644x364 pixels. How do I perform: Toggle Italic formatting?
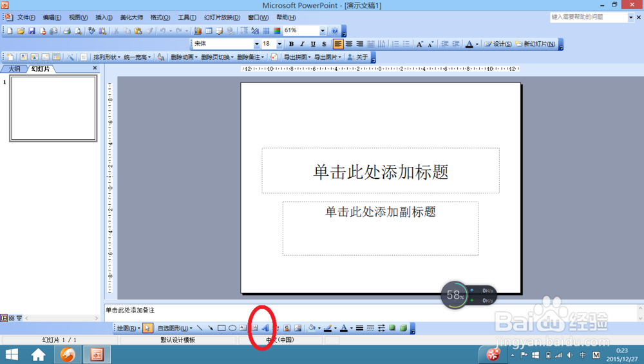tap(302, 44)
